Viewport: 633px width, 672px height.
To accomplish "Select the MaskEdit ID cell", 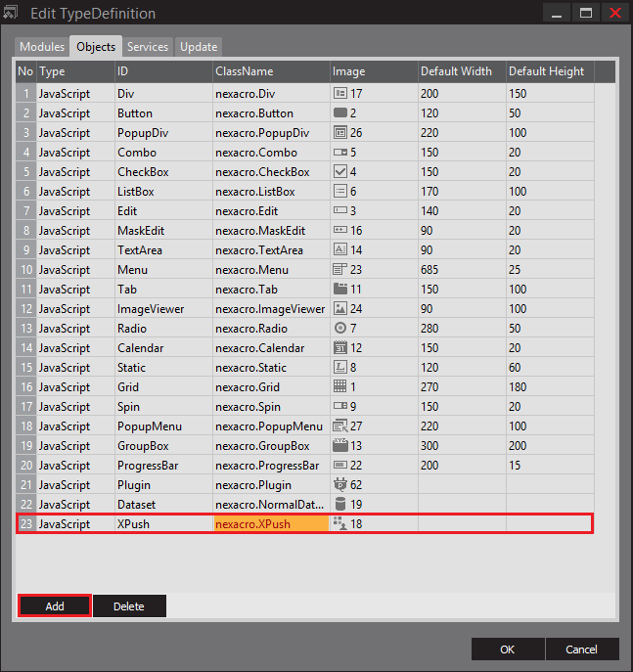I will pos(163,231).
